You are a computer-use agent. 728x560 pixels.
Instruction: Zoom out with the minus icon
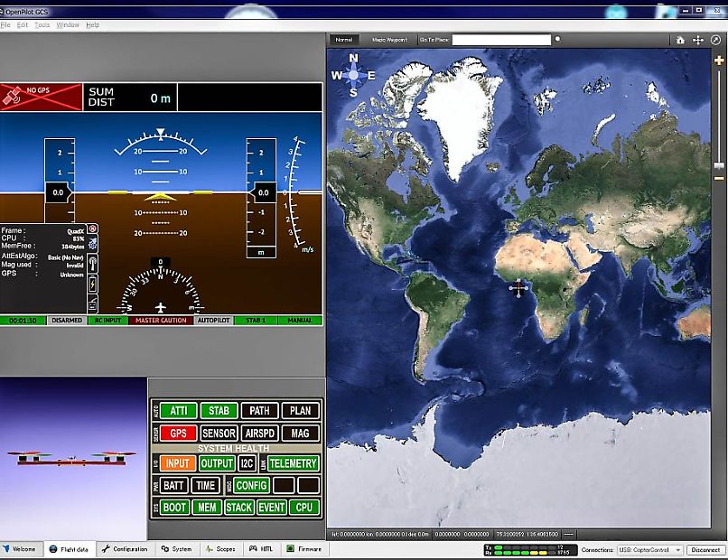point(719,178)
